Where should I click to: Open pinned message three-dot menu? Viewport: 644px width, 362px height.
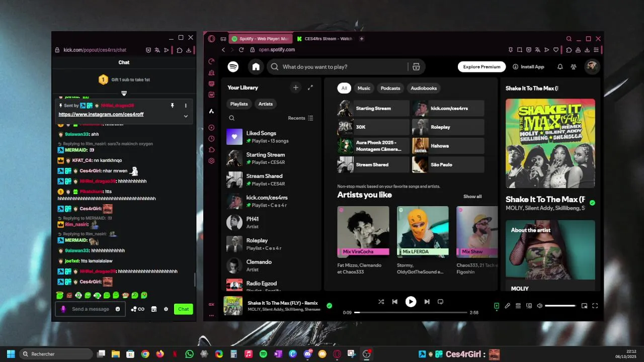coord(186,106)
